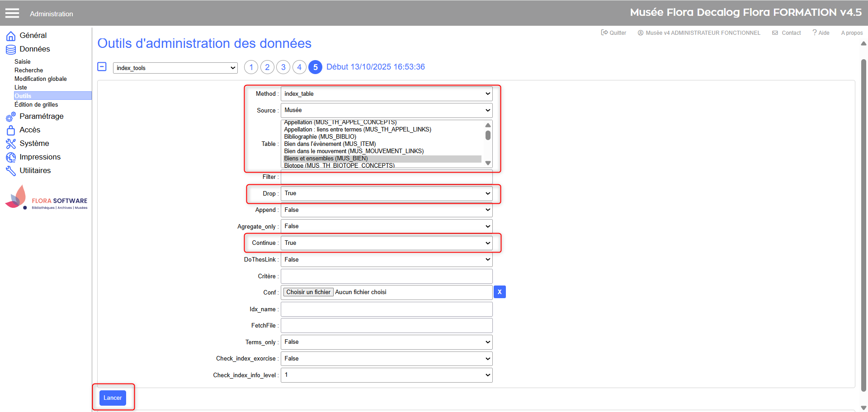Click the Impressions icon
Screen dimensions: 868x412
(x=11, y=157)
